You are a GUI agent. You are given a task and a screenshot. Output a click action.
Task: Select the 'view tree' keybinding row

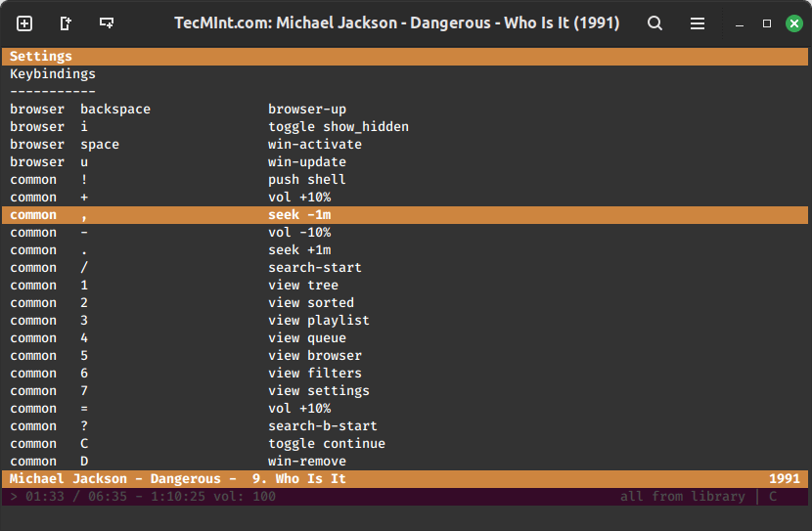point(405,286)
